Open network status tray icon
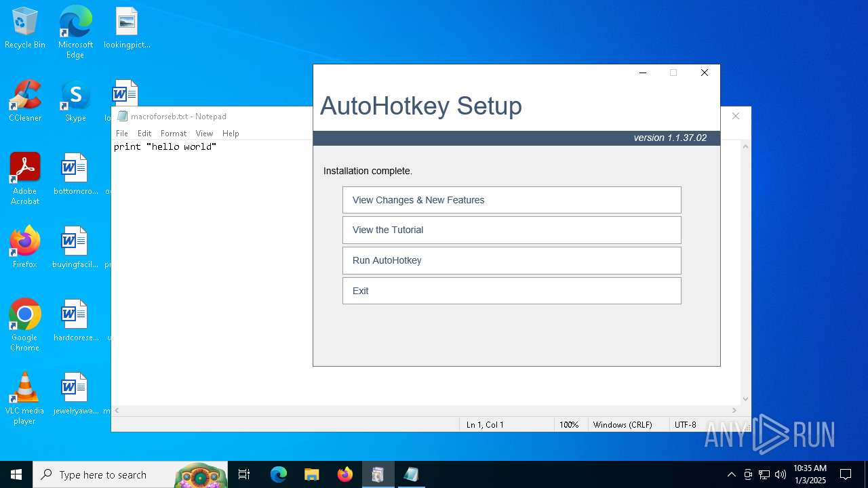Screen dimensions: 868x488 [764, 474]
